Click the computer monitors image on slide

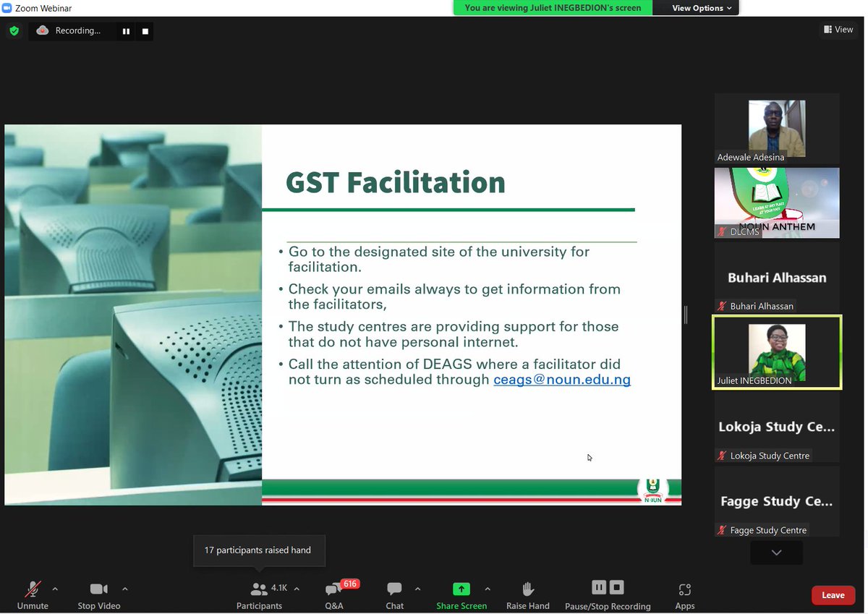click(133, 315)
